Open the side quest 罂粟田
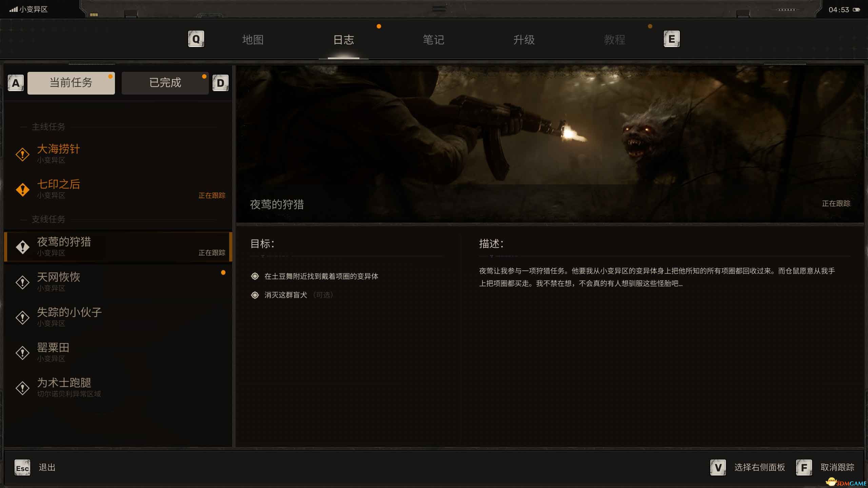 coord(118,353)
